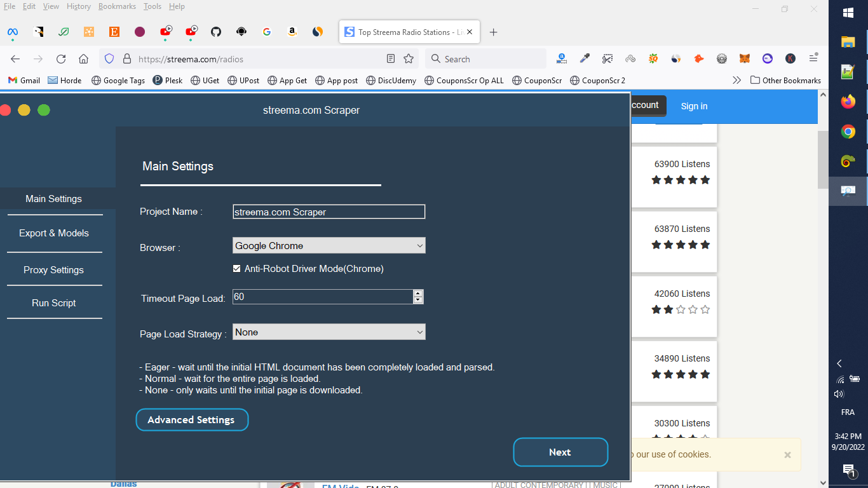The height and width of the screenshot is (488, 868).
Task: Open the Windows notification center
Action: [x=848, y=470]
